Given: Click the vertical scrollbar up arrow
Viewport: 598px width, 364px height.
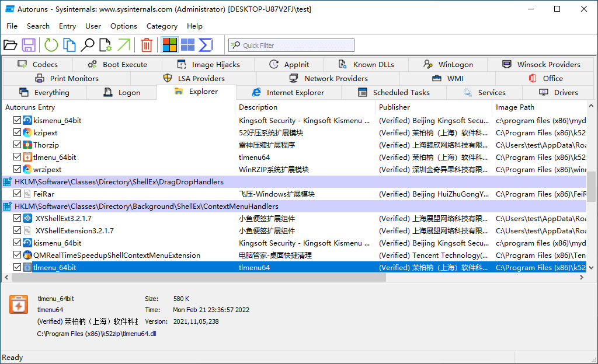Looking at the screenshot, I should (592, 106).
